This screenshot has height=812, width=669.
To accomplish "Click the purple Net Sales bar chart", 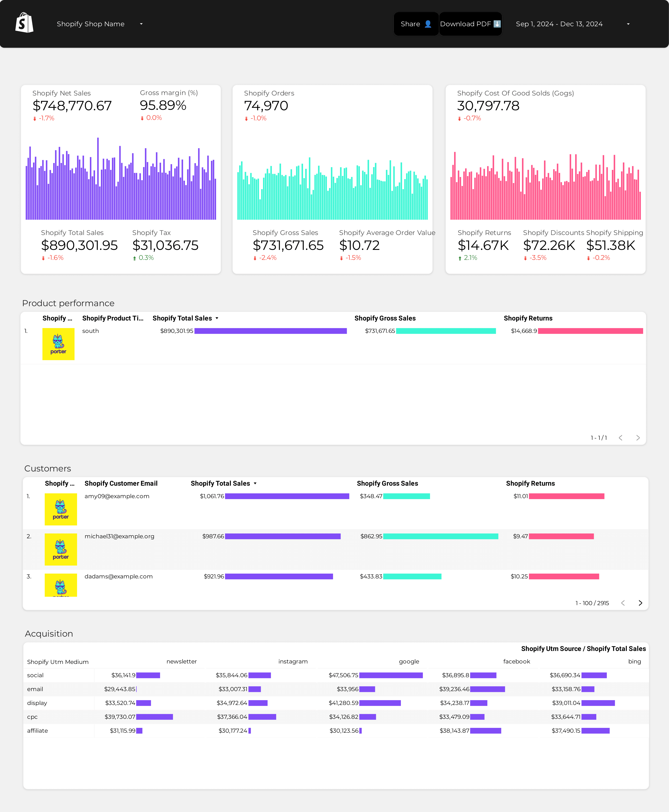I will 121,179.
